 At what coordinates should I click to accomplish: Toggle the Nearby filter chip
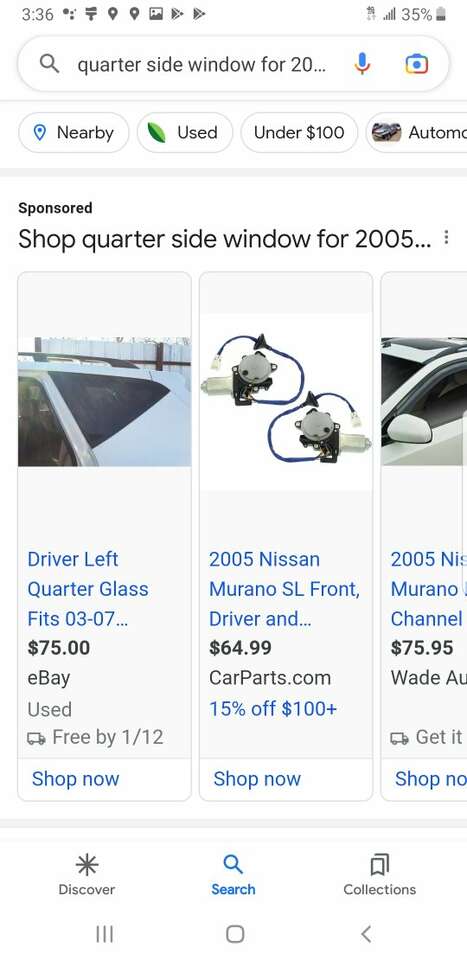pyautogui.click(x=74, y=132)
